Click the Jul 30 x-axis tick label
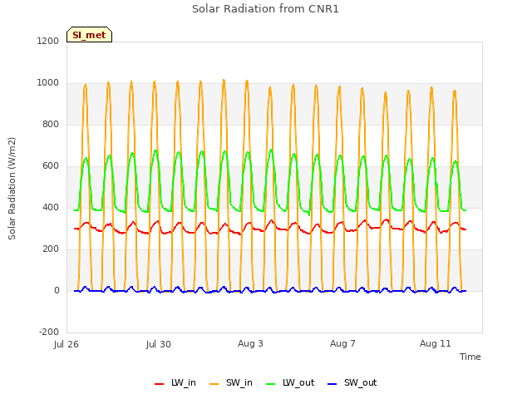This screenshot has width=532, height=399. coord(159,344)
